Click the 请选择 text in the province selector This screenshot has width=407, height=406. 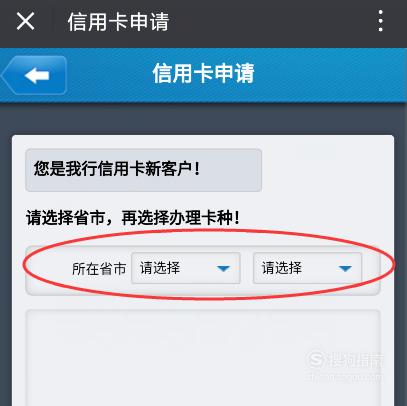point(160,268)
